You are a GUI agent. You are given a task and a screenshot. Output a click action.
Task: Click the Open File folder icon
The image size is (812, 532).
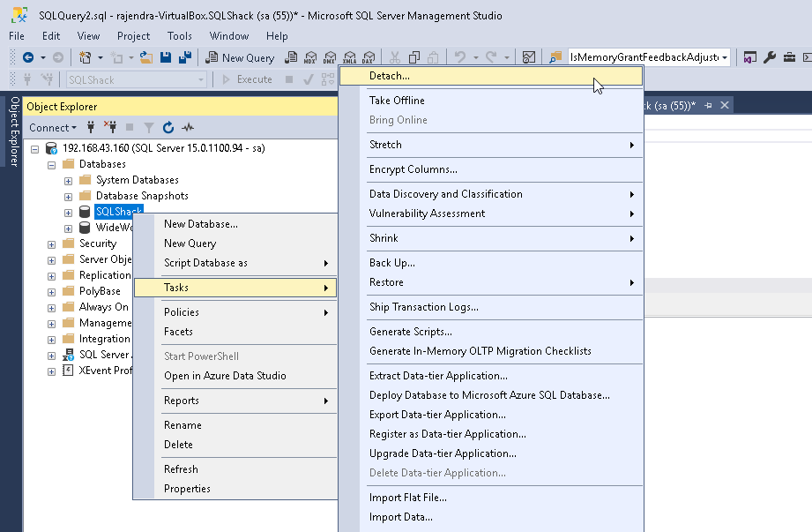(147, 57)
